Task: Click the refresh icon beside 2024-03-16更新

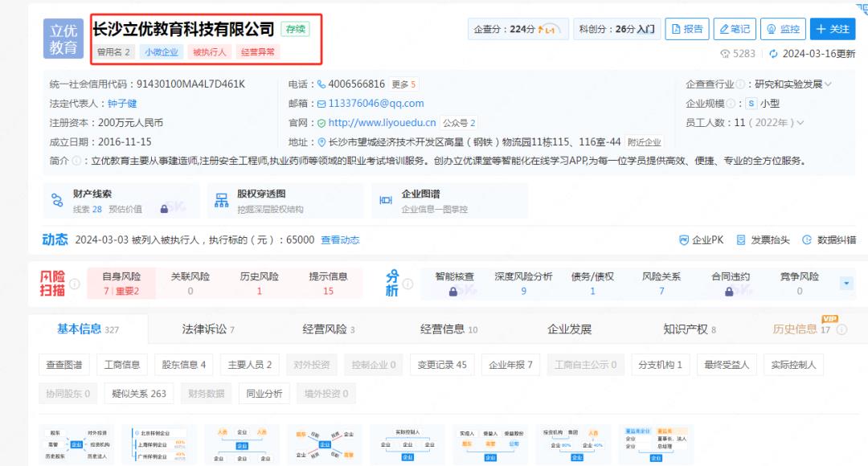Action: point(773,54)
